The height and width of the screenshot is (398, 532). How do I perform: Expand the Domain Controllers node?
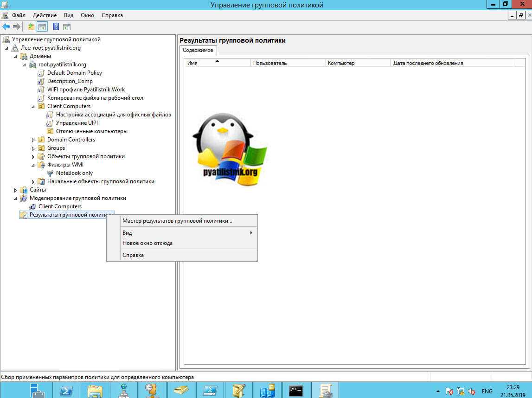click(x=33, y=140)
